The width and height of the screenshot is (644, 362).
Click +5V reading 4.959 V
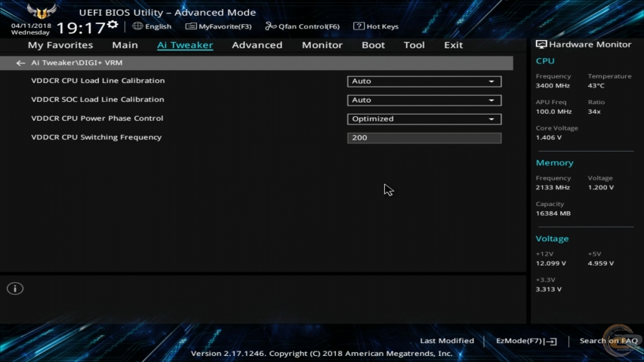(x=601, y=263)
